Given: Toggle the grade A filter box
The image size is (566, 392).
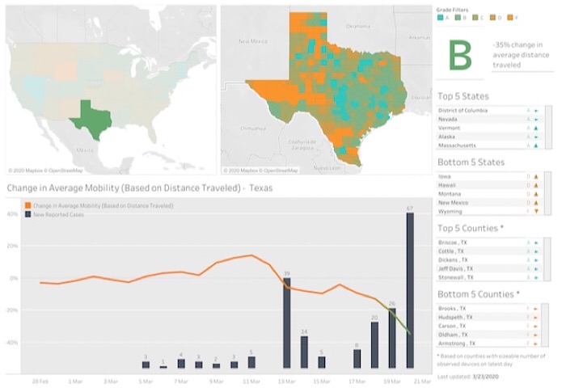Looking at the screenshot, I should point(440,16).
